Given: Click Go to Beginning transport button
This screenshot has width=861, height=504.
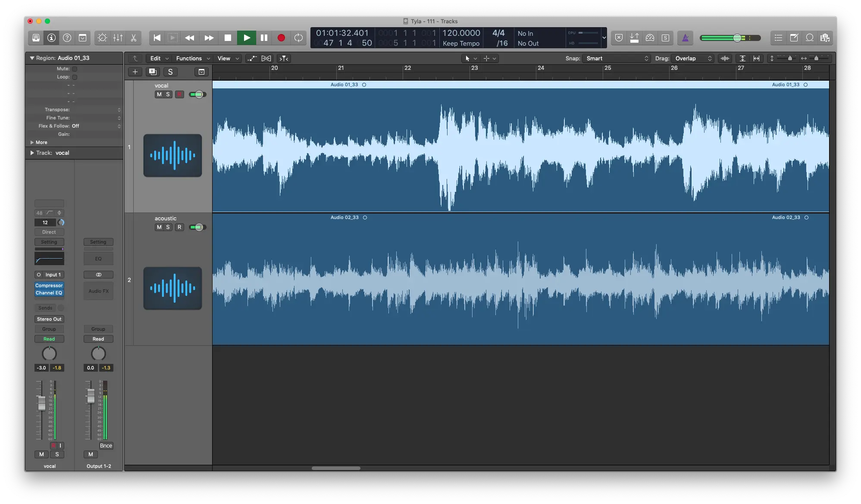Looking at the screenshot, I should tap(157, 38).
